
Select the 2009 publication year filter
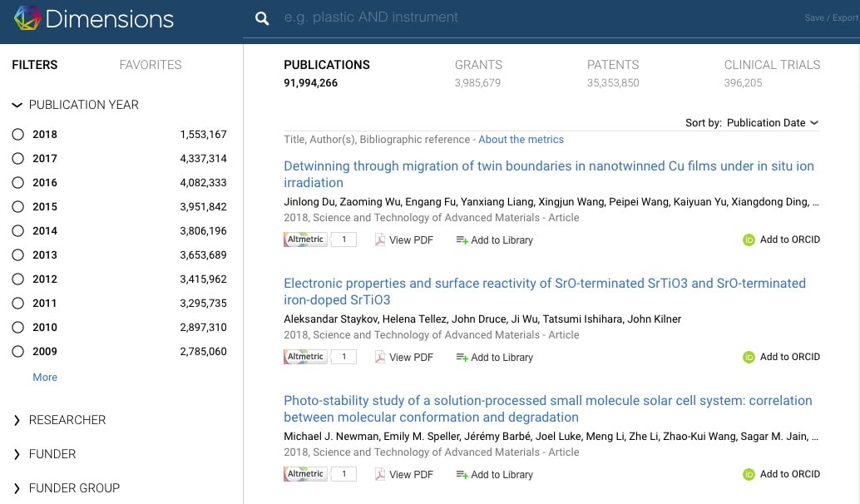(18, 351)
